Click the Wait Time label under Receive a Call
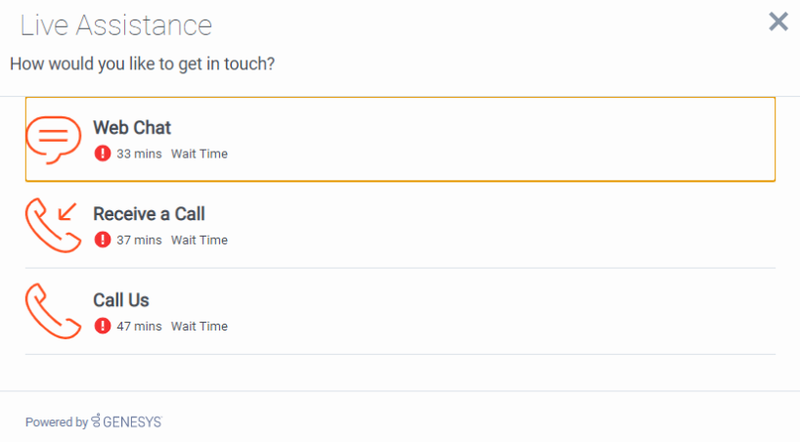This screenshot has width=800, height=442. click(x=199, y=240)
